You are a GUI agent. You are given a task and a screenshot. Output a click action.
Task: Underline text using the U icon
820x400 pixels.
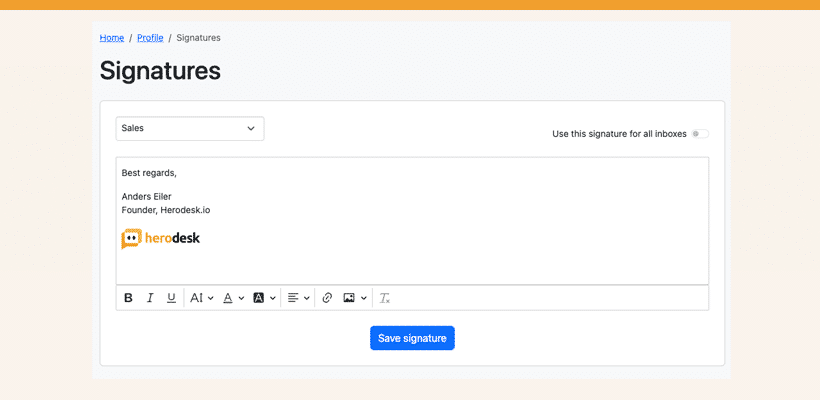click(x=171, y=298)
